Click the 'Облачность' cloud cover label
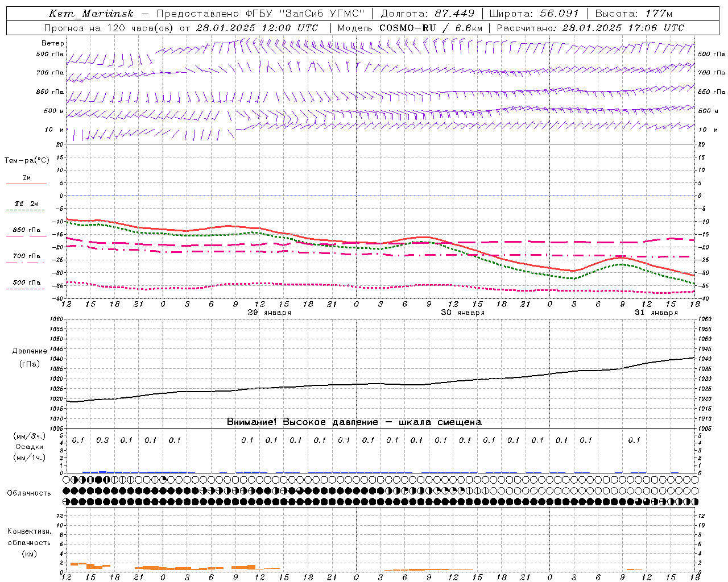728x582 pixels. 28,493
